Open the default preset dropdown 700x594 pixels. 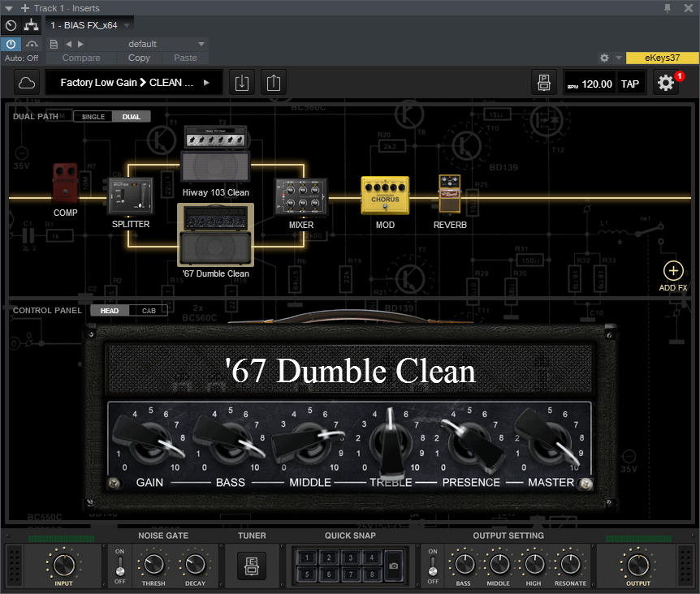[x=201, y=44]
